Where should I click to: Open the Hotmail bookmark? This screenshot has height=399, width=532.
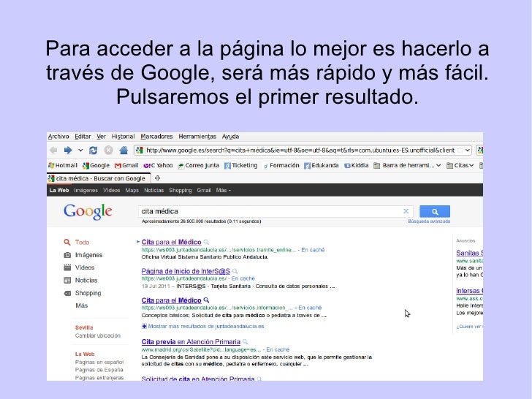pos(63,165)
